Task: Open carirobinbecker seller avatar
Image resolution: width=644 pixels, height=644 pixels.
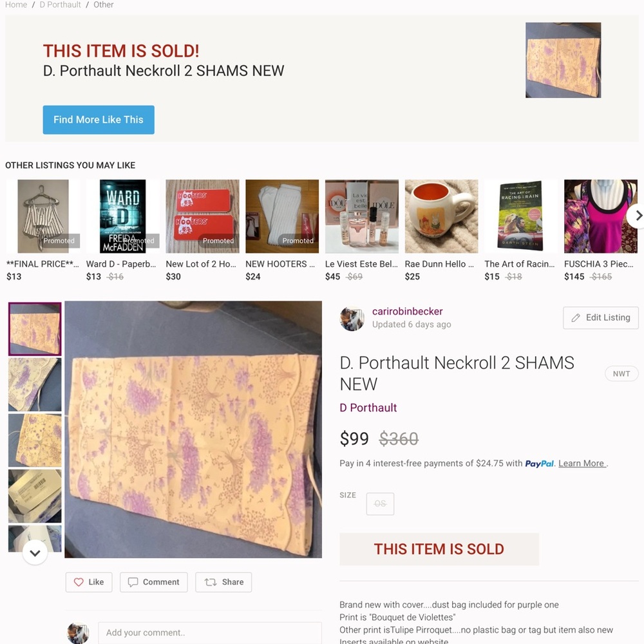Action: click(352, 318)
